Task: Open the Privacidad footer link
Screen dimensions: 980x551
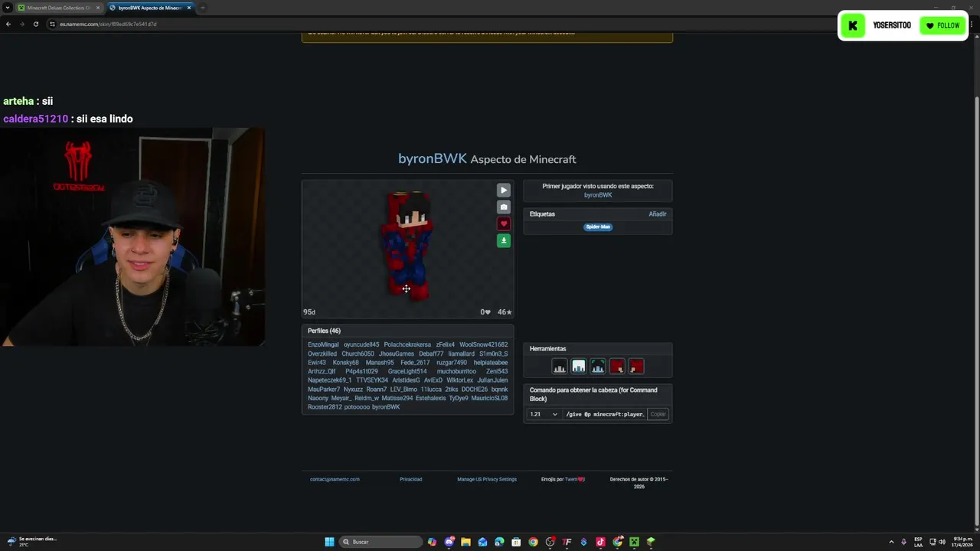Action: (x=410, y=479)
